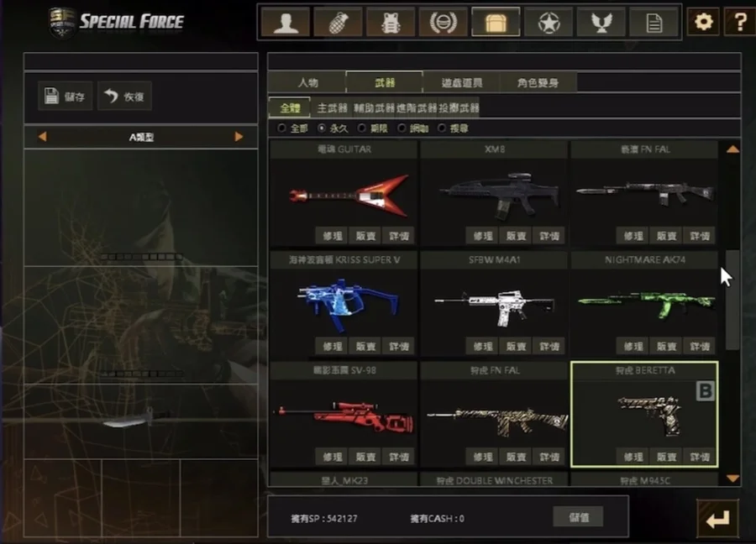Select the 網咖 radio filter

click(x=412, y=128)
